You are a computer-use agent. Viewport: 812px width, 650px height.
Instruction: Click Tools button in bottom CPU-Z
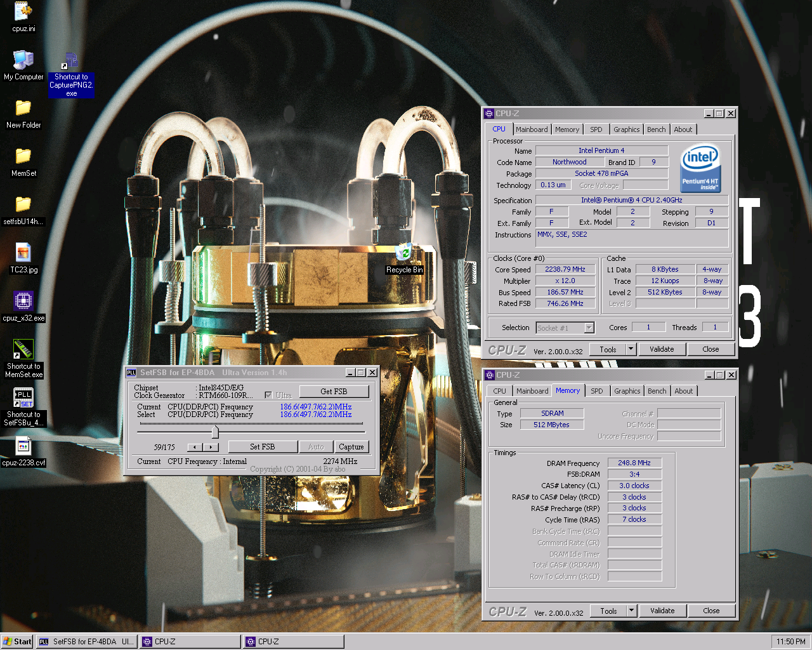[x=608, y=611]
